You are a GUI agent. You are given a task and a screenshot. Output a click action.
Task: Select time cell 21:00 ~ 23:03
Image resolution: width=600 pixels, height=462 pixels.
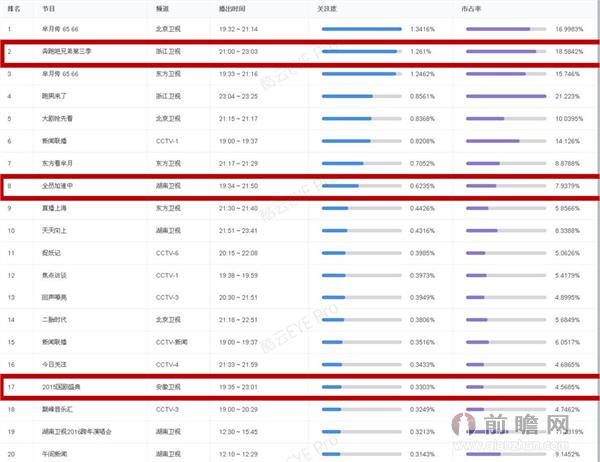pos(238,51)
